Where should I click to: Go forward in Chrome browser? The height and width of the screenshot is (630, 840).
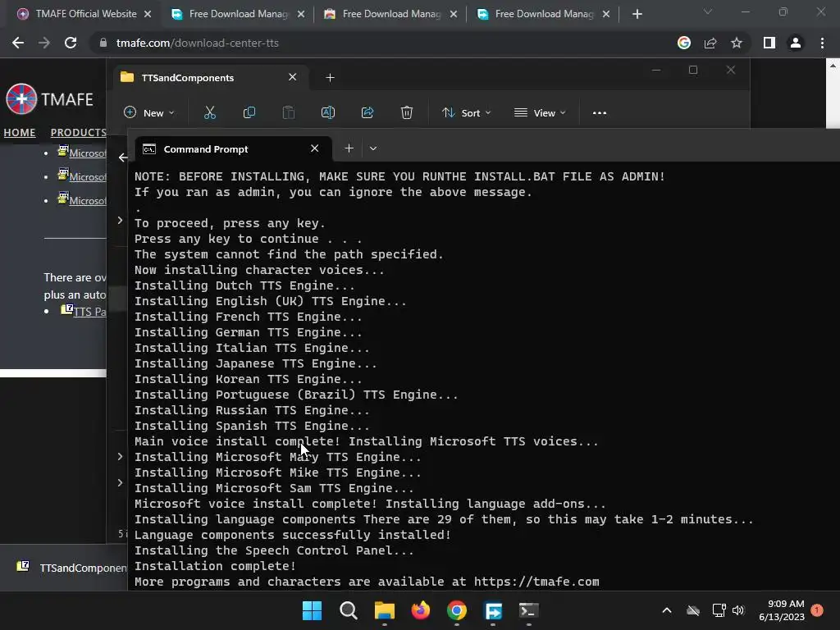(44, 43)
